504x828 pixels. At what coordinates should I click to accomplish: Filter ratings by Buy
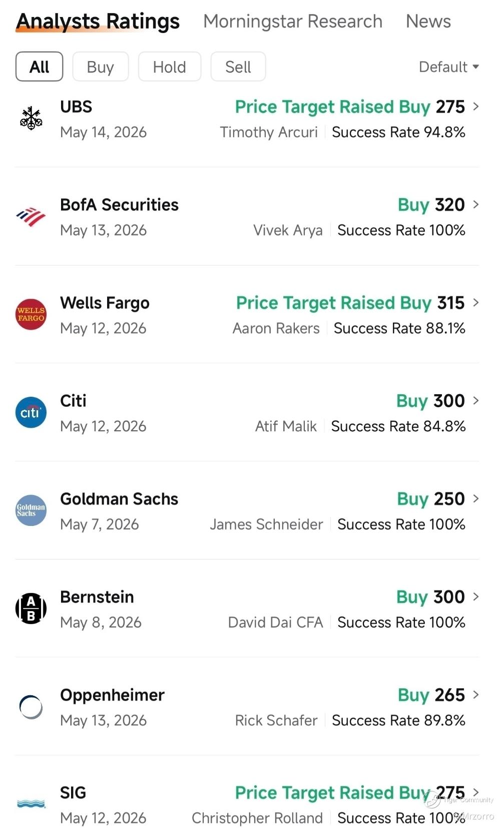point(101,67)
